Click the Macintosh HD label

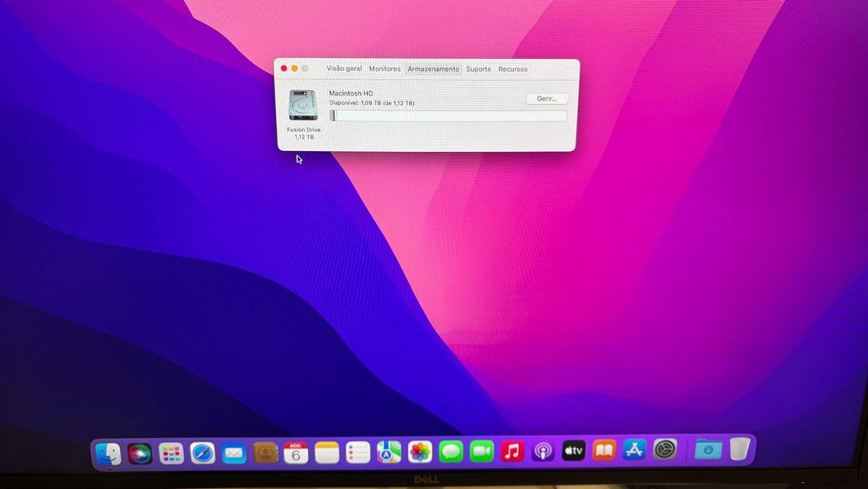[351, 93]
